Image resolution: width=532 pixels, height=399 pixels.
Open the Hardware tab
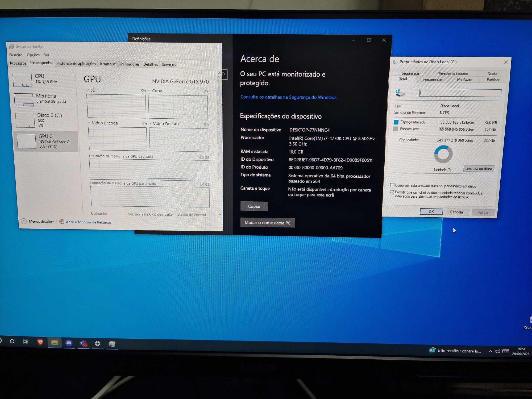(464, 80)
